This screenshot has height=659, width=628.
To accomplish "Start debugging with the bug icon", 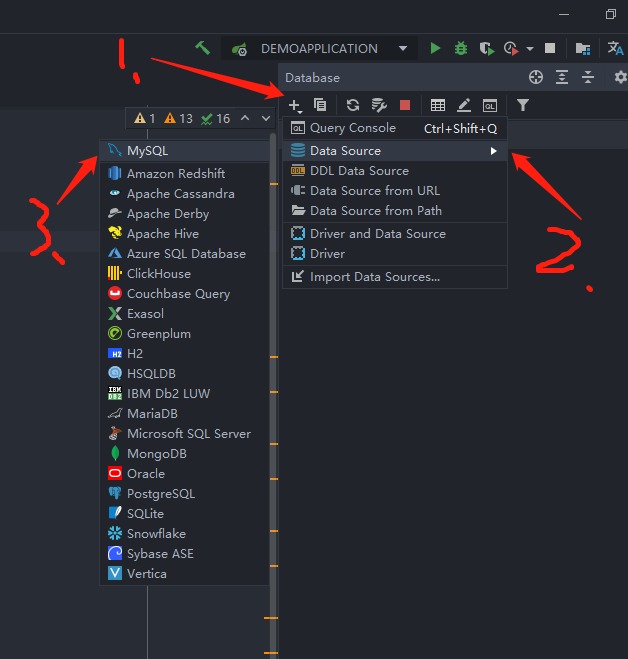I will [x=461, y=48].
